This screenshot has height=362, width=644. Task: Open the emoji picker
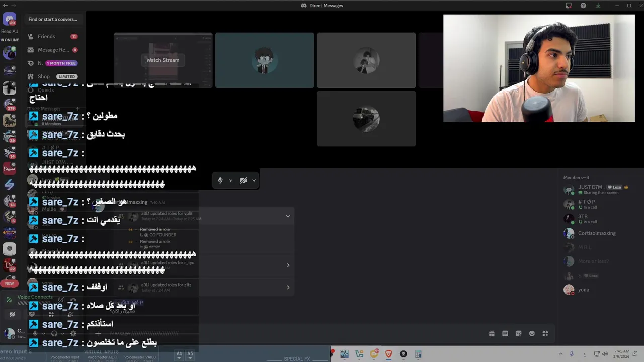532,333
